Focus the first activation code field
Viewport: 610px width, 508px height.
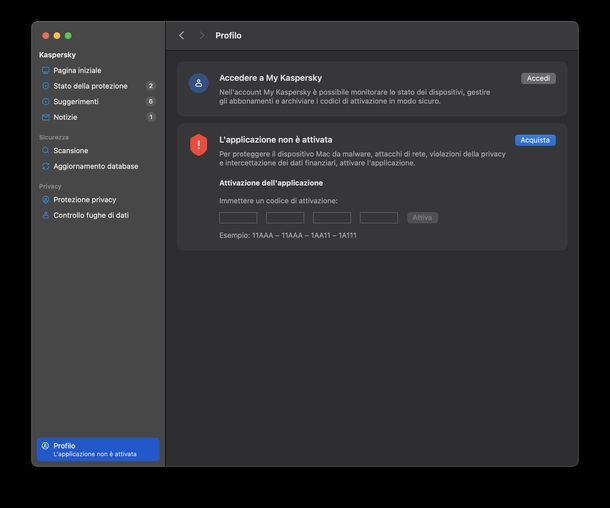point(238,218)
